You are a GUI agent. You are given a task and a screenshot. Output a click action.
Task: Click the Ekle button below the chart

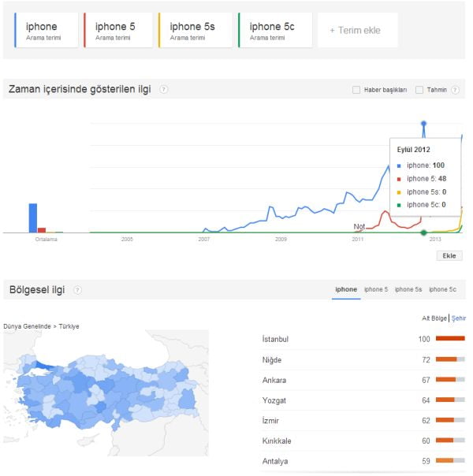(x=449, y=255)
